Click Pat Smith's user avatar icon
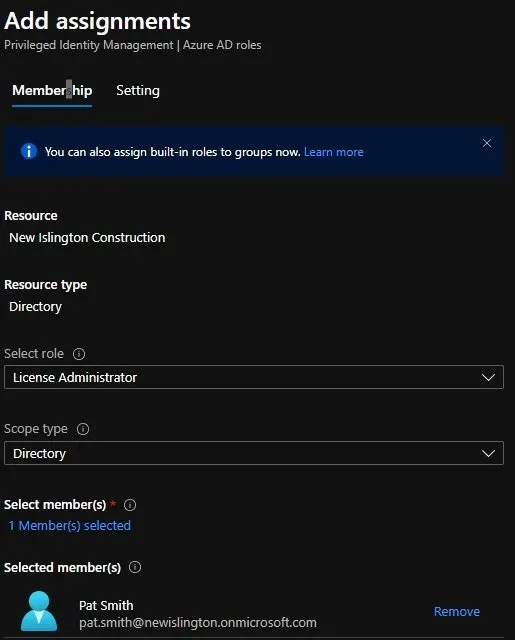Image resolution: width=515 pixels, height=640 pixels. tap(39, 611)
